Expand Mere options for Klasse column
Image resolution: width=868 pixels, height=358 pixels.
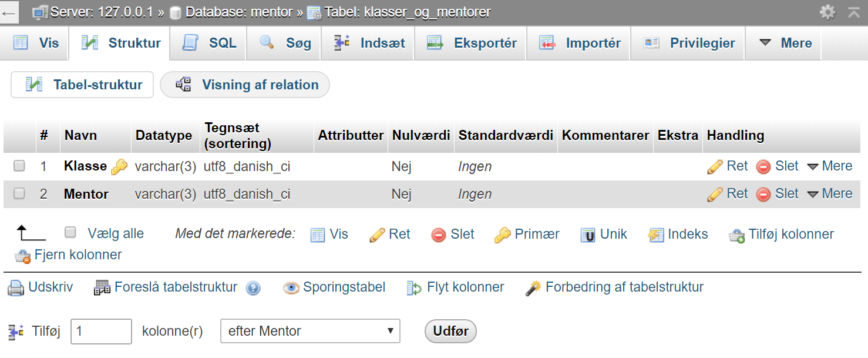coord(830,166)
